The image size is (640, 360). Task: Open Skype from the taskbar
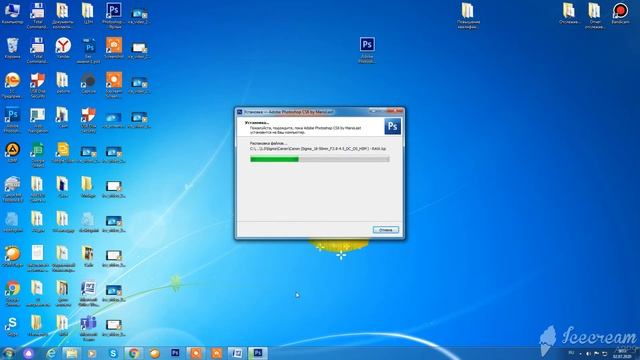coord(113,353)
